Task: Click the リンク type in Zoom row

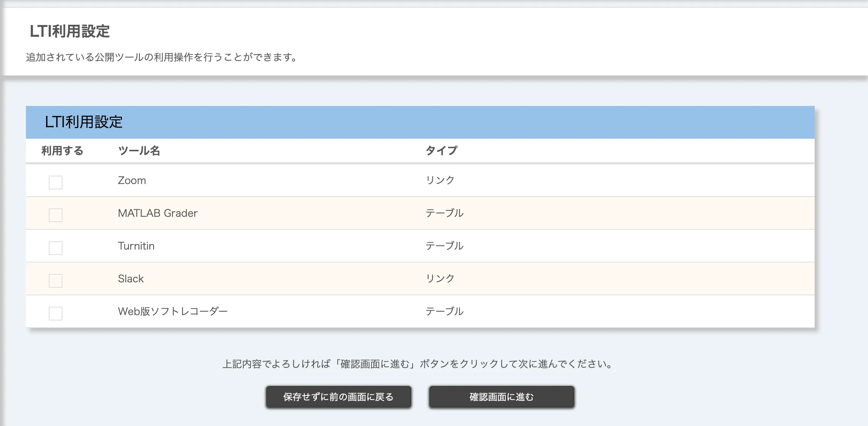Action: pos(440,180)
